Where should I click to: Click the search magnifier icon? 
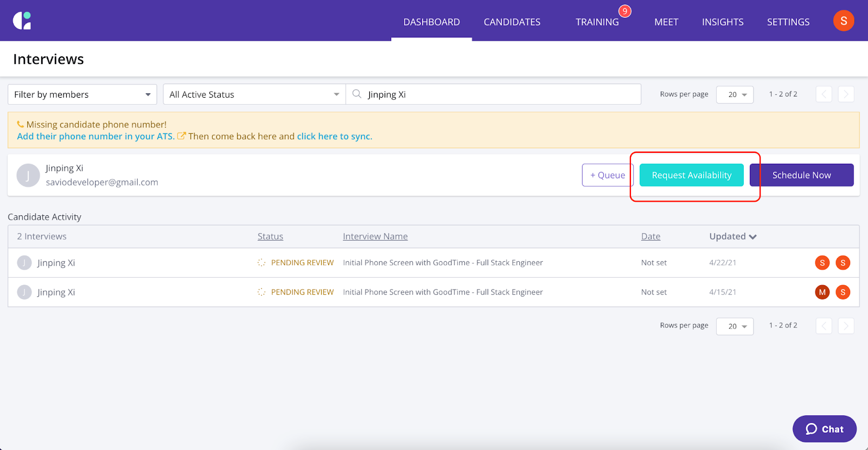(x=356, y=94)
